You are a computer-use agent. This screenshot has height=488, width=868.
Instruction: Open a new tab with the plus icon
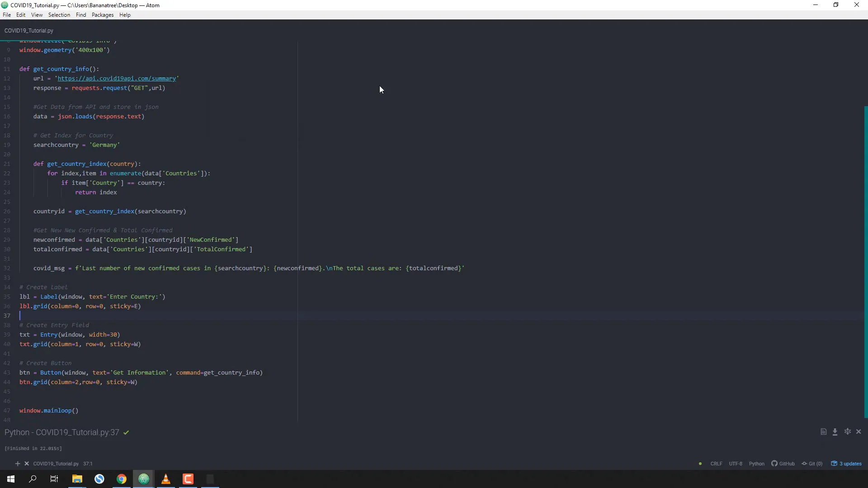pyautogui.click(x=18, y=464)
